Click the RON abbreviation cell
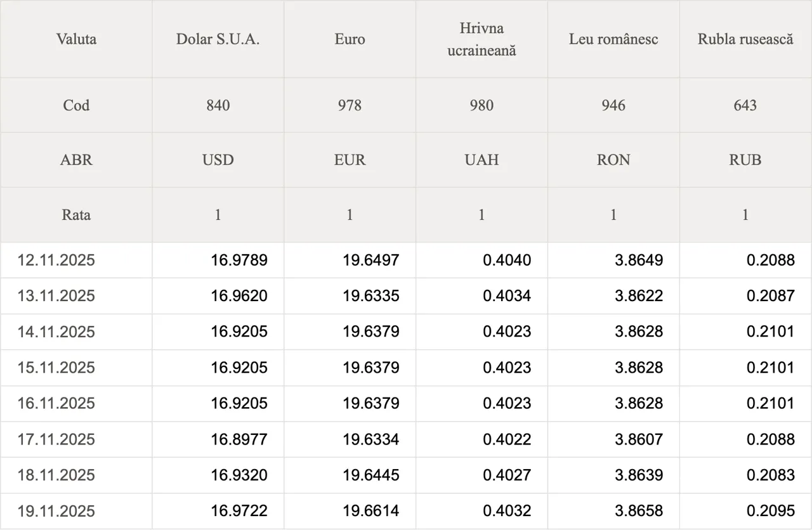812x530 pixels. click(x=613, y=160)
